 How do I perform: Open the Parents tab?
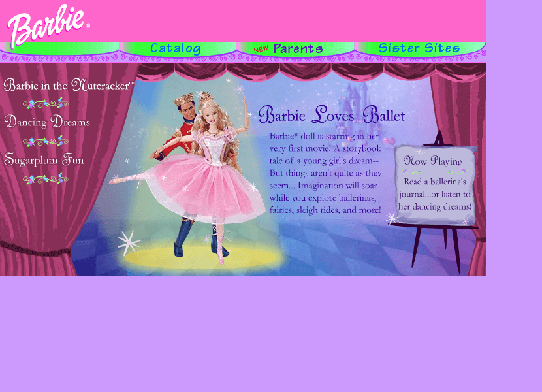point(298,49)
